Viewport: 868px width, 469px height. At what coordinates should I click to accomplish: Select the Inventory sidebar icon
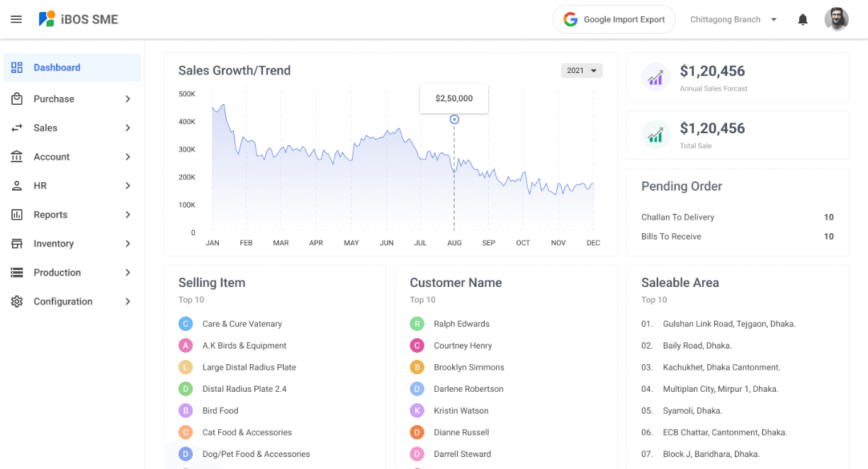tap(17, 243)
